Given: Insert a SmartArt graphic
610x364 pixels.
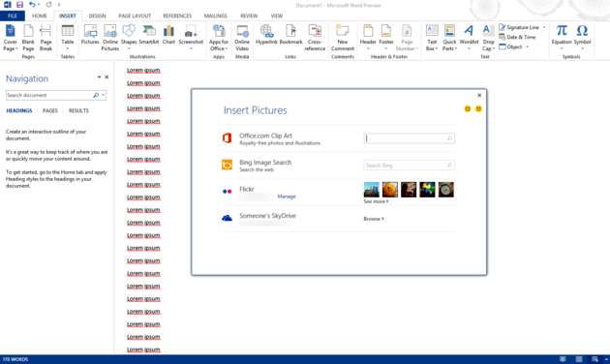Looking at the screenshot, I should pos(148,35).
